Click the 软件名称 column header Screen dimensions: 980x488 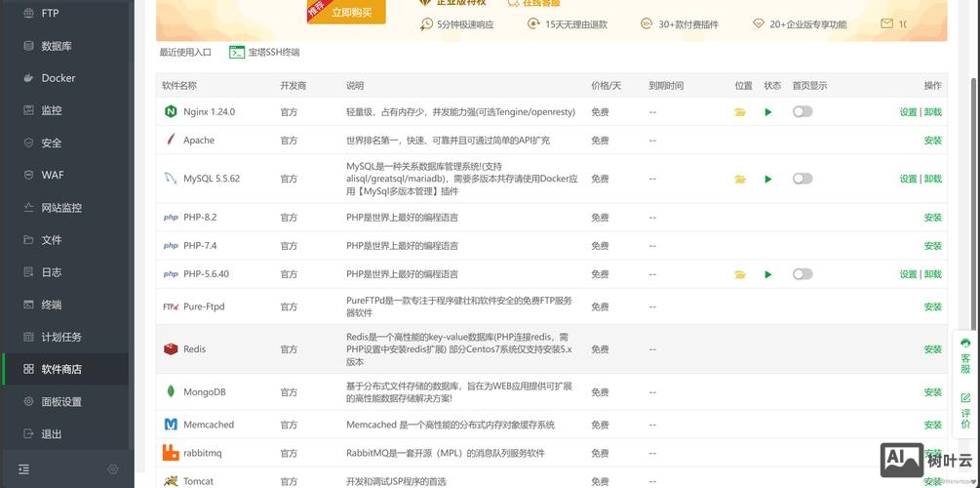(178, 86)
